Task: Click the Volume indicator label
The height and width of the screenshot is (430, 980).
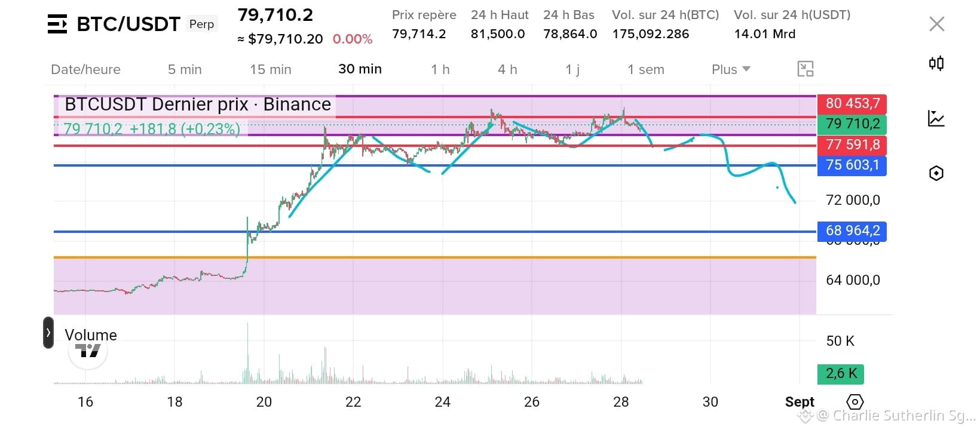Action: click(x=91, y=335)
